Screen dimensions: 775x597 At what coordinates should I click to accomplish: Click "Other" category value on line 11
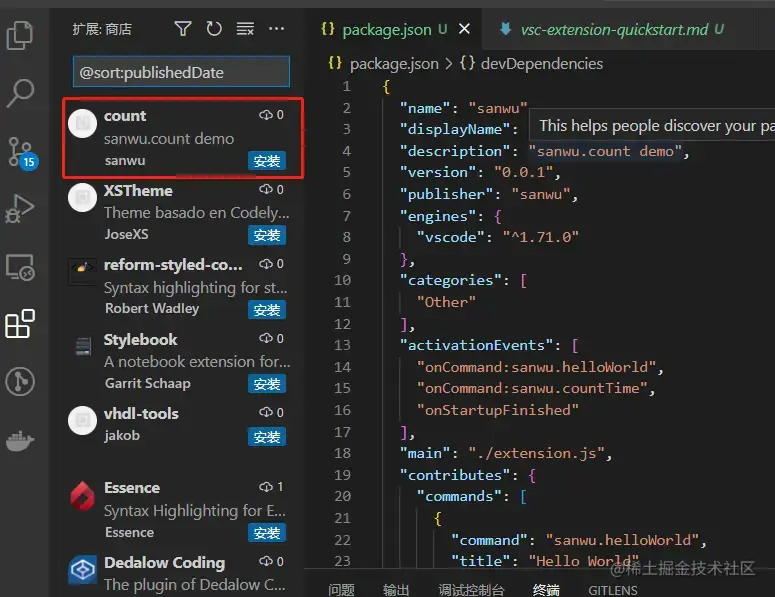[446, 302]
